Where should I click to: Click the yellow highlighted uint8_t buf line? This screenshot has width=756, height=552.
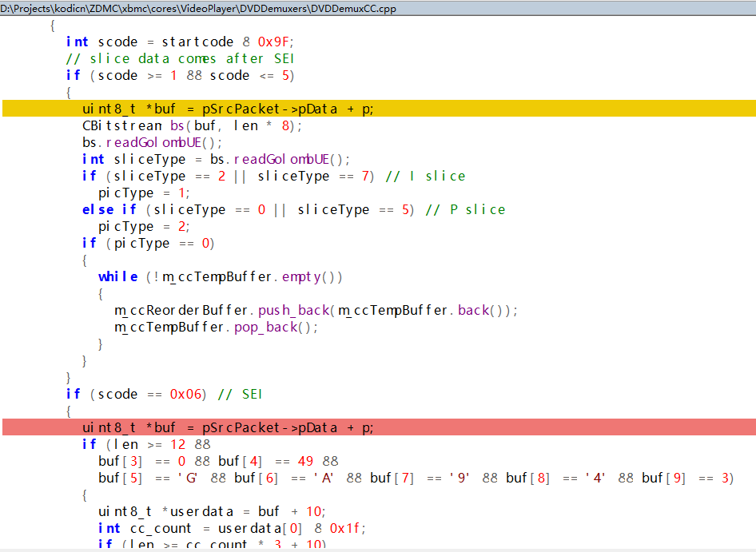(x=228, y=109)
